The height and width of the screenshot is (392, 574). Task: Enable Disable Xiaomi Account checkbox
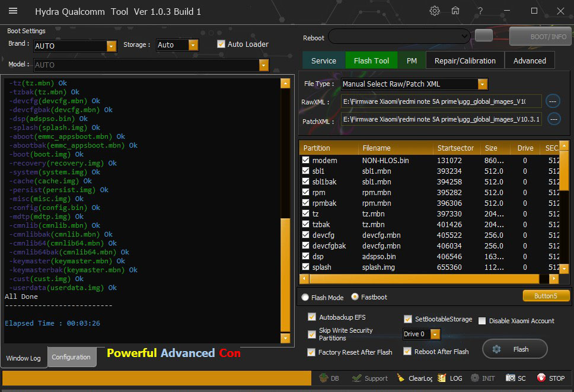482,321
